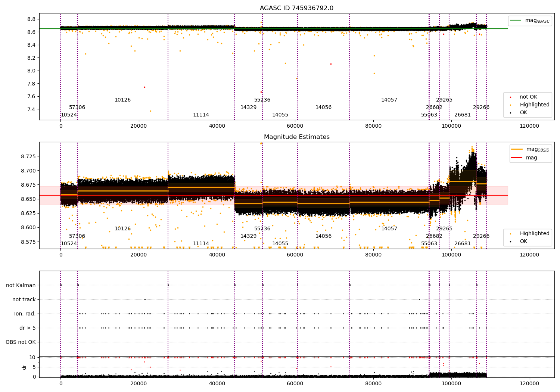
Task: Click obsid label 55236 in top plot
Action: tap(262, 100)
